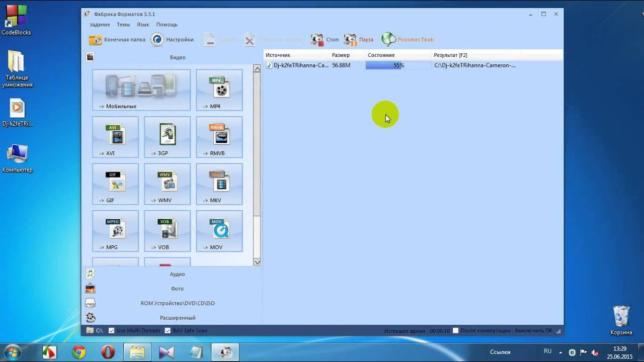Viewport: 644px width, 362px height.
Task: Toggle BAV Safe Scan checkbox
Action: [168, 330]
